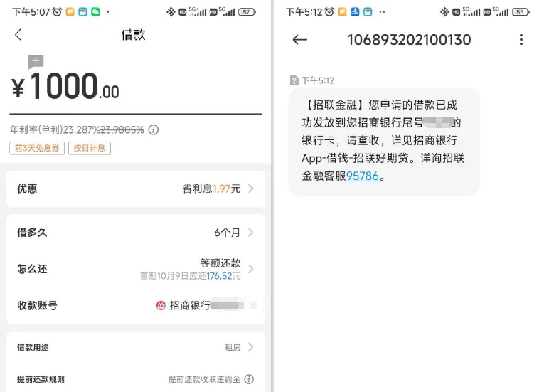Edit the loan amount 1000.00
544x392 pixels.
65,86
